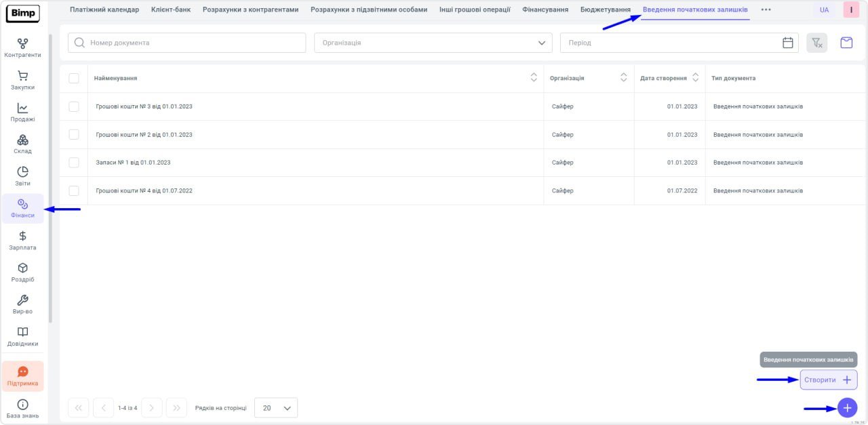Select the Запаси № 1 row checkbox
Image resolution: width=868 pixels, height=425 pixels.
74,163
